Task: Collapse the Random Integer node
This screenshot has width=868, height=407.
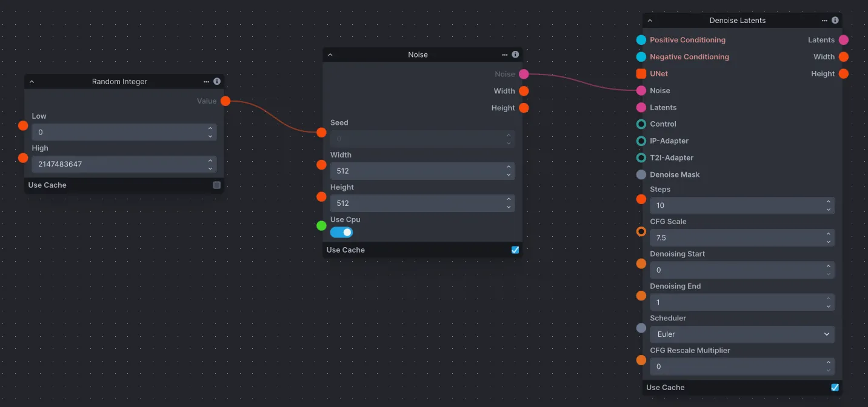Action: point(32,82)
